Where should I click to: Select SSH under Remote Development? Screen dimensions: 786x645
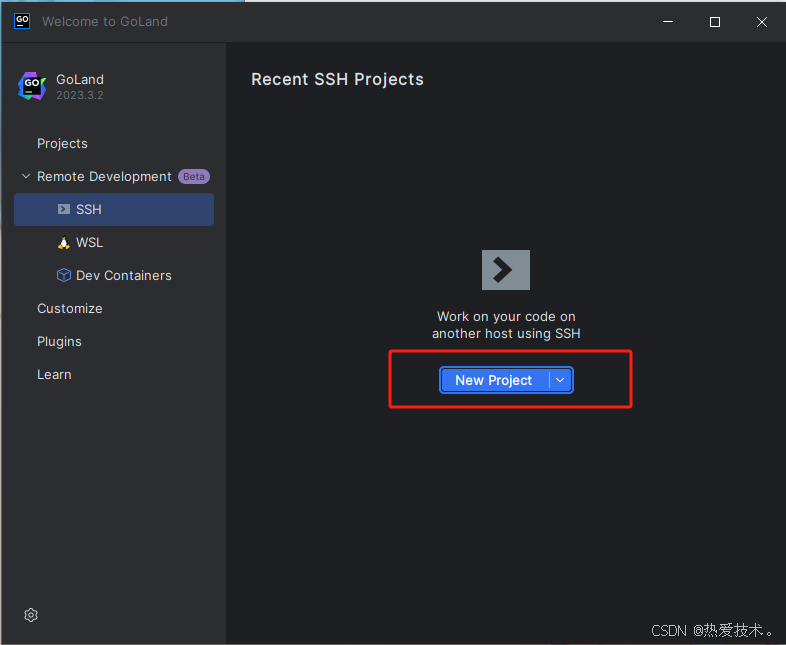114,209
